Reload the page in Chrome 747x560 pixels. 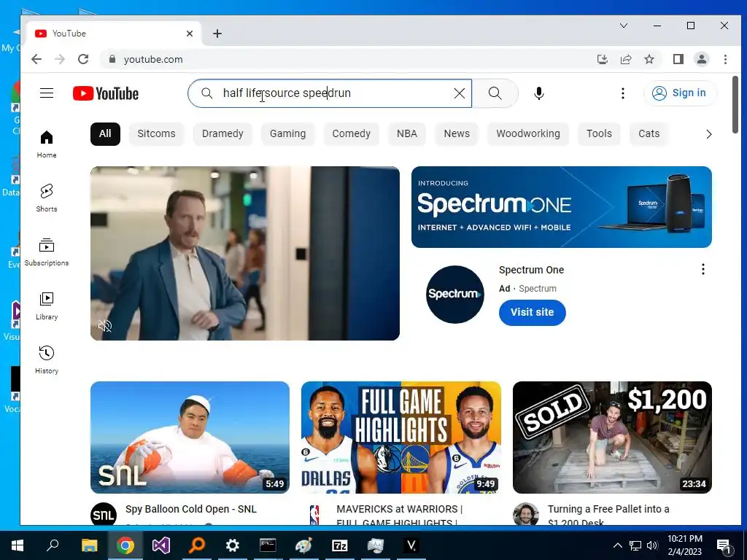[x=83, y=59]
